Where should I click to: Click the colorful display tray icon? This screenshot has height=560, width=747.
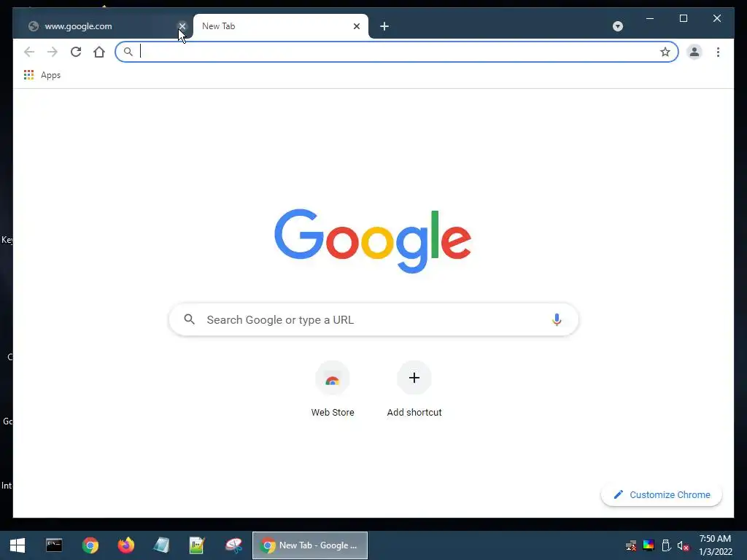tap(649, 545)
